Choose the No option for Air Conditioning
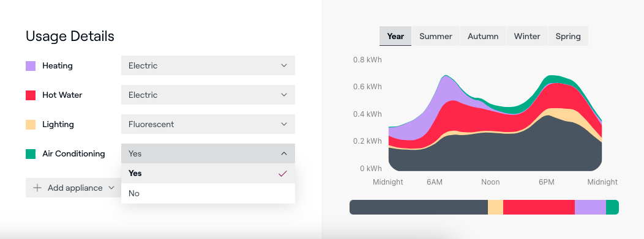The height and width of the screenshot is (239, 644). (x=208, y=193)
